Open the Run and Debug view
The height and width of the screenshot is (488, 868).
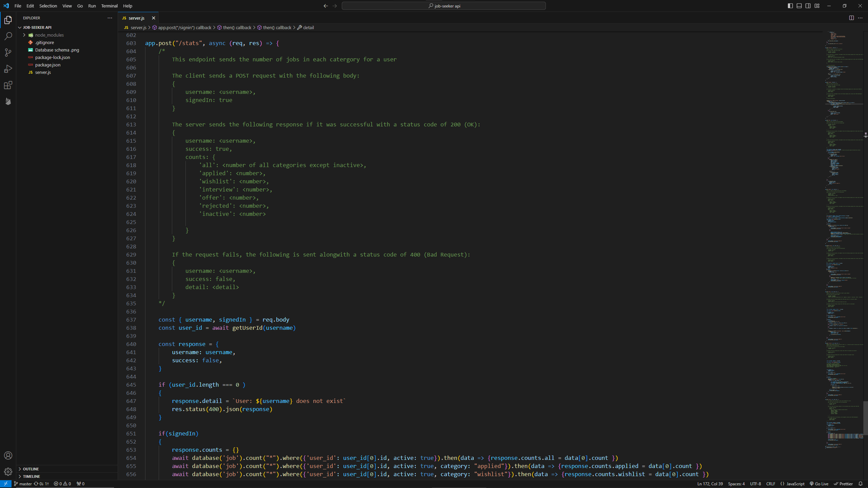pyautogui.click(x=8, y=69)
